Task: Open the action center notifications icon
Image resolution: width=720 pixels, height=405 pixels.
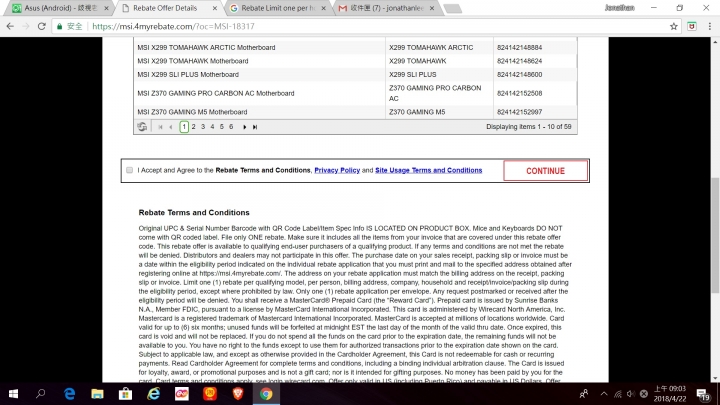Action: tap(703, 394)
